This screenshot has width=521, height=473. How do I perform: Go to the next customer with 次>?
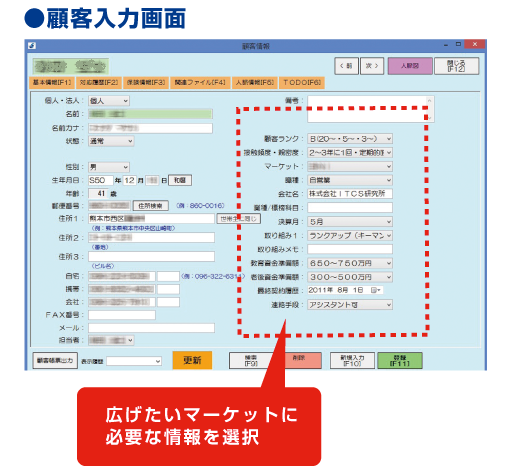click(372, 66)
